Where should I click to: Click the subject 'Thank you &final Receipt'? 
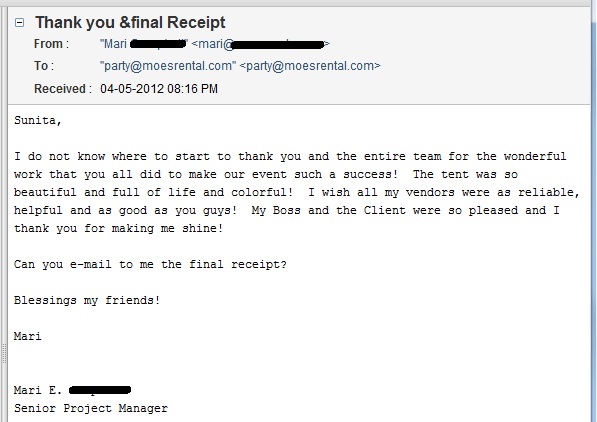(x=130, y=22)
